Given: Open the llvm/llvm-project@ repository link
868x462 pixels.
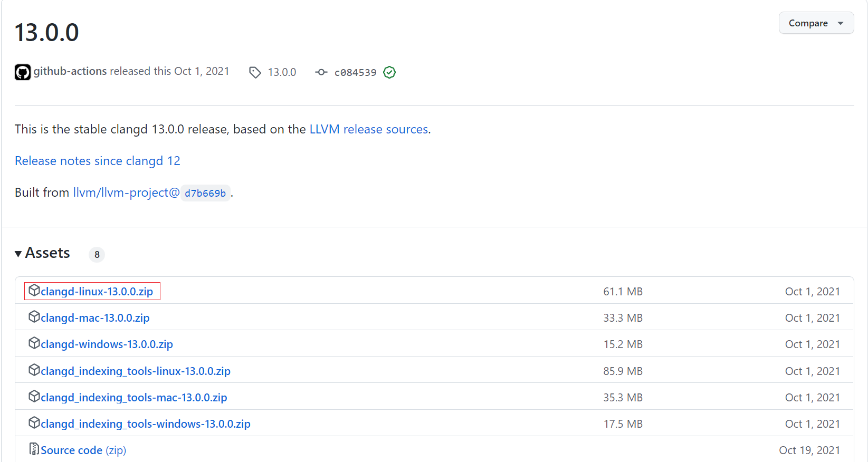Looking at the screenshot, I should [126, 192].
